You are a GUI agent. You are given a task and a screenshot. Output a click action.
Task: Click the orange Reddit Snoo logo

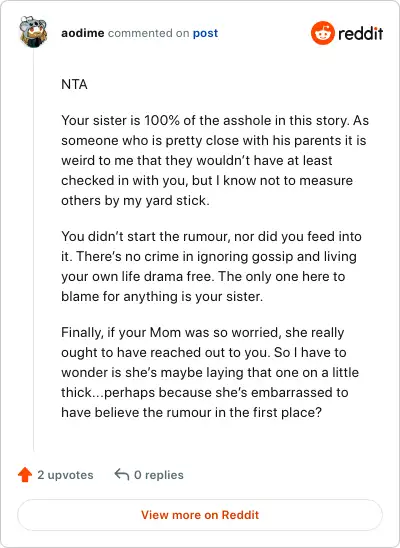click(x=323, y=33)
